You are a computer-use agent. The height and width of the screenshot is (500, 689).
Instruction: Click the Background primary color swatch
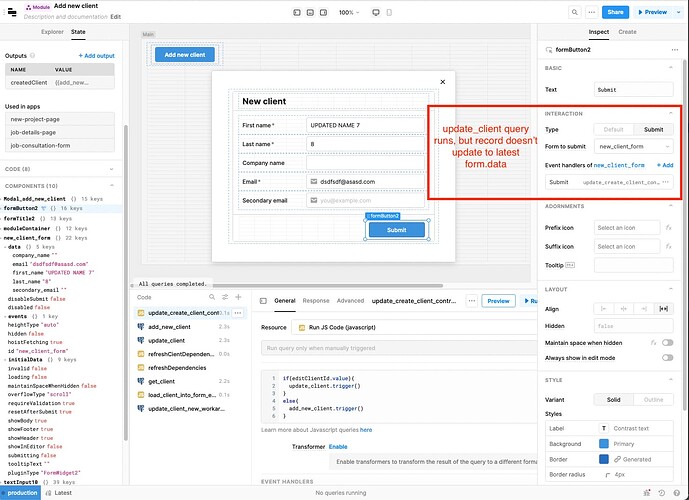click(604, 444)
